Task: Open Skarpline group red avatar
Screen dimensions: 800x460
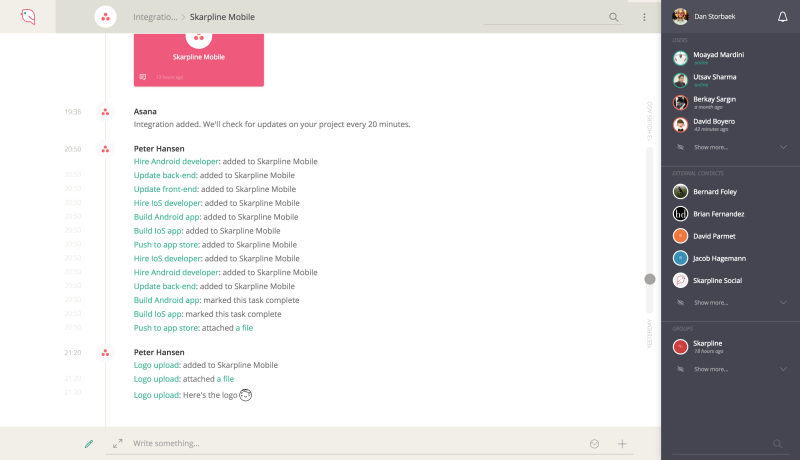Action: coord(680,347)
